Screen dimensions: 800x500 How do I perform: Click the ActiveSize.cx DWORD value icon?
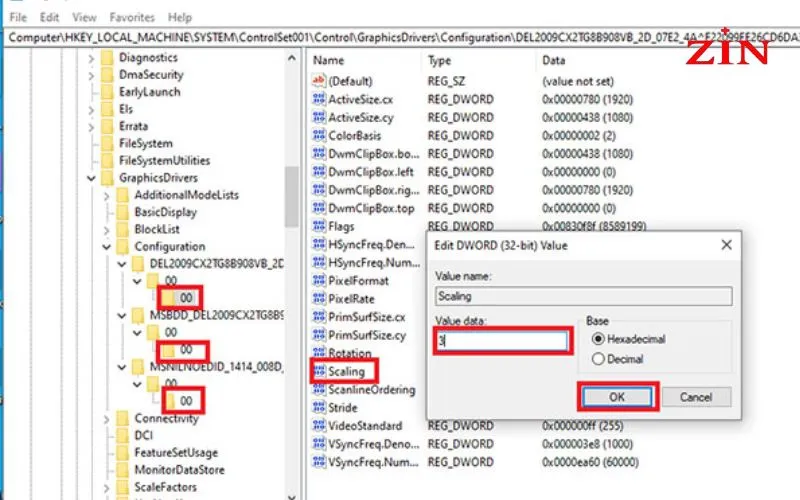319,99
